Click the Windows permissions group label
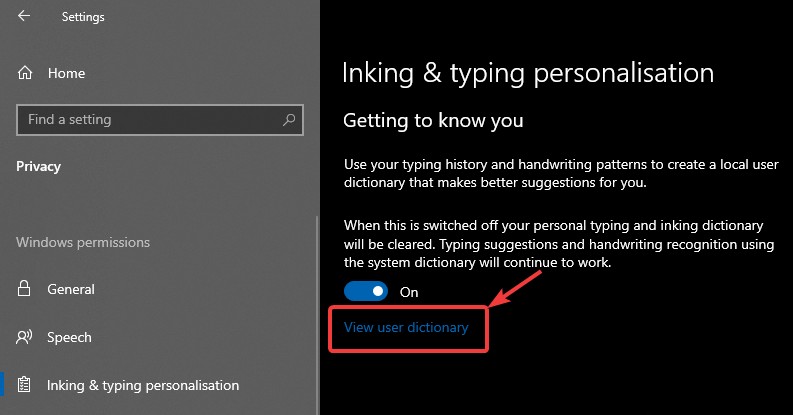Image resolution: width=793 pixels, height=415 pixels. 83,242
